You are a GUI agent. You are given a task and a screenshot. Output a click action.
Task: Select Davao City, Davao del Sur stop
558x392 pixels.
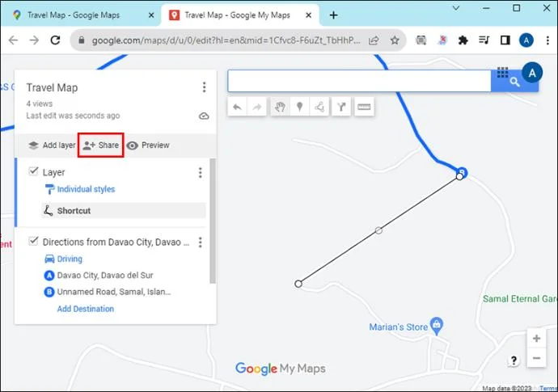pyautogui.click(x=105, y=276)
